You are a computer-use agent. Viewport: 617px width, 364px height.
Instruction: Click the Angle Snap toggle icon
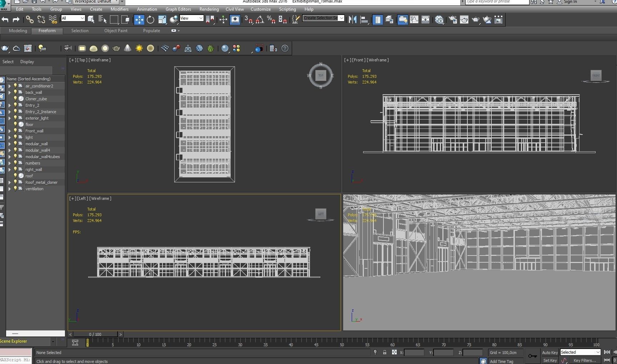pyautogui.click(x=260, y=20)
